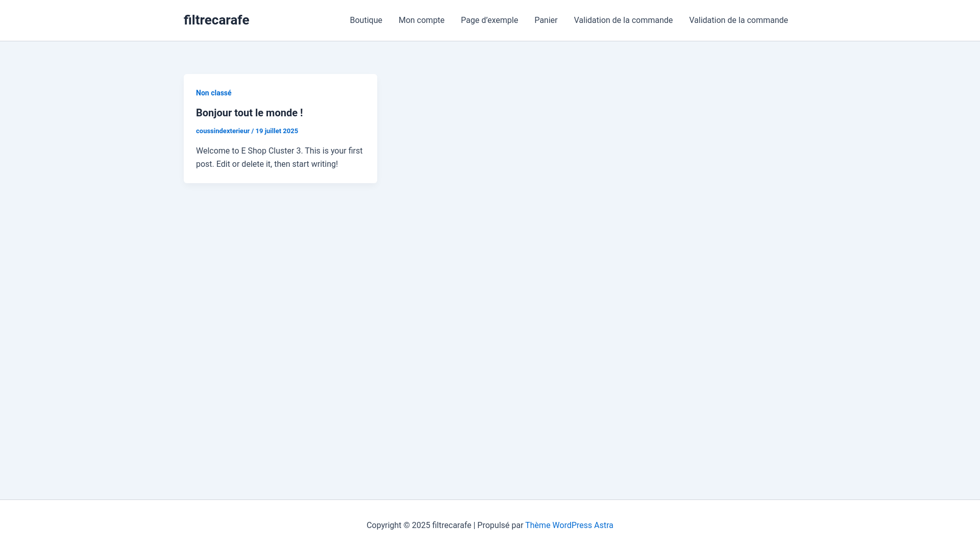The width and height of the screenshot is (980, 551).
Task: Click last Validation de la commande menu item
Action: [739, 20]
